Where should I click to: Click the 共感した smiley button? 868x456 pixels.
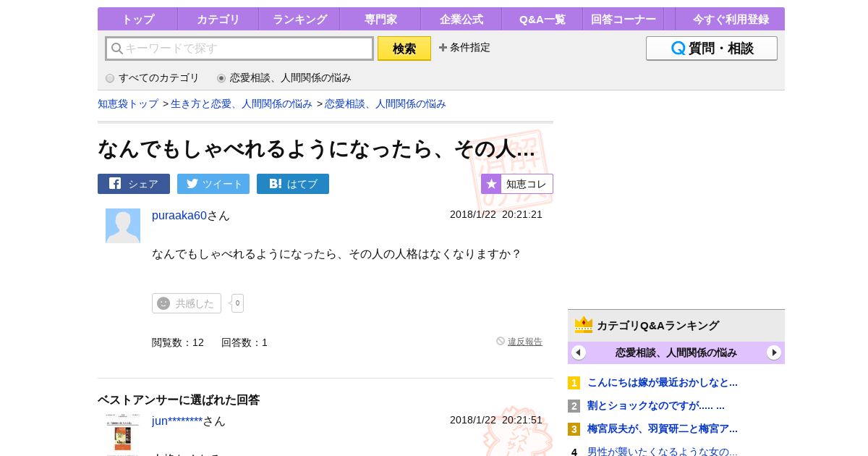click(x=187, y=303)
